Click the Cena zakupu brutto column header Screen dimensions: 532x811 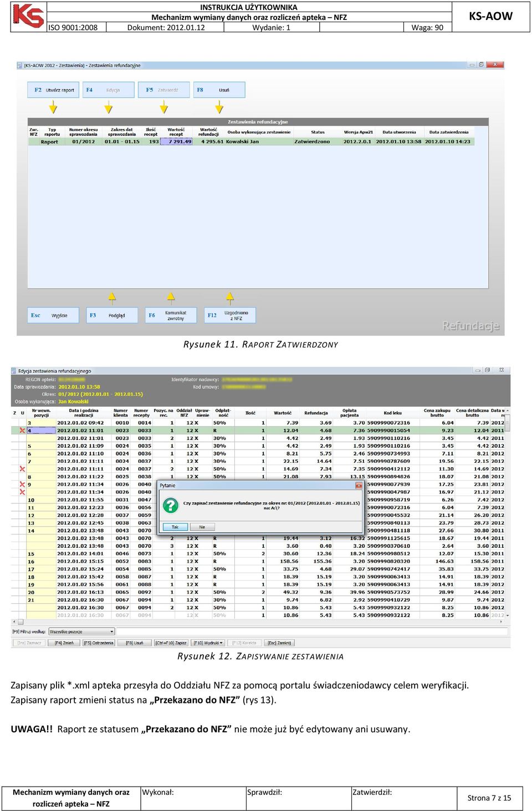click(x=437, y=413)
